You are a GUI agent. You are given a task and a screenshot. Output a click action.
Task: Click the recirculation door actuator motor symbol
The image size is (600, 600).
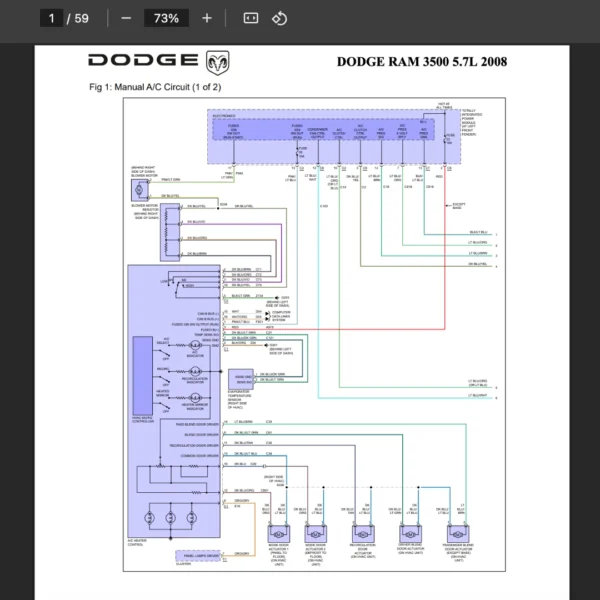click(x=363, y=534)
